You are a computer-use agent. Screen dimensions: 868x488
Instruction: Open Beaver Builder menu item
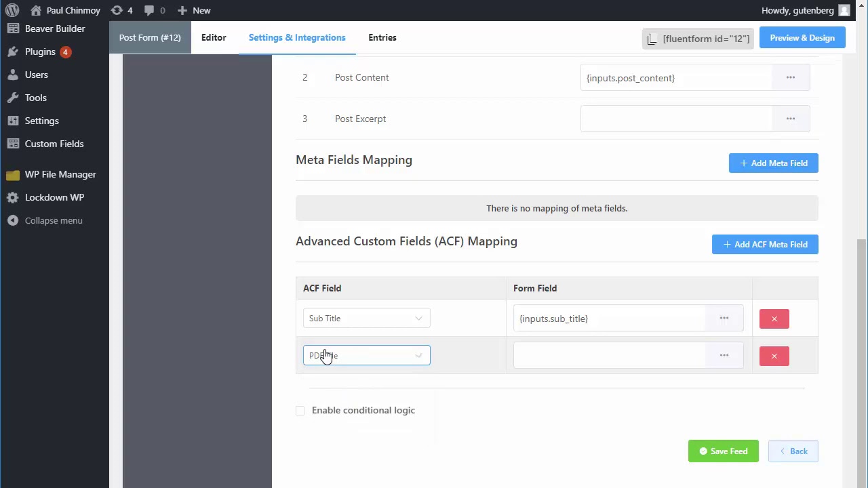(x=54, y=28)
